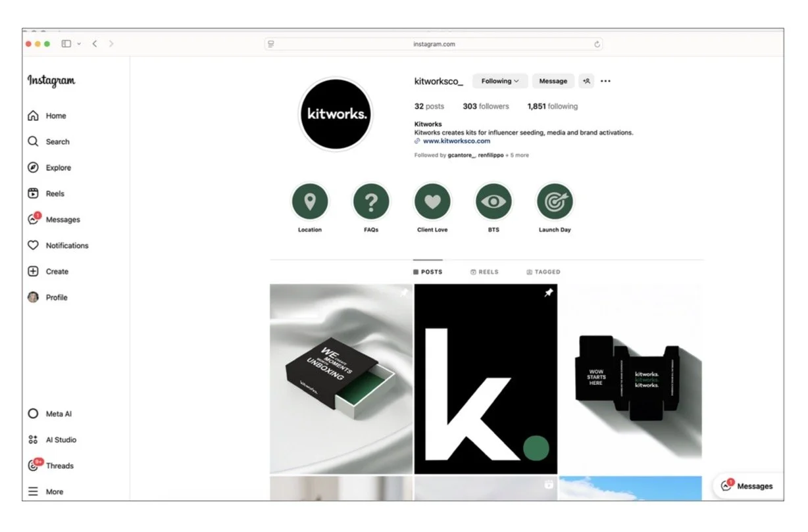
Task: View the BTS eye highlight
Action: click(493, 201)
